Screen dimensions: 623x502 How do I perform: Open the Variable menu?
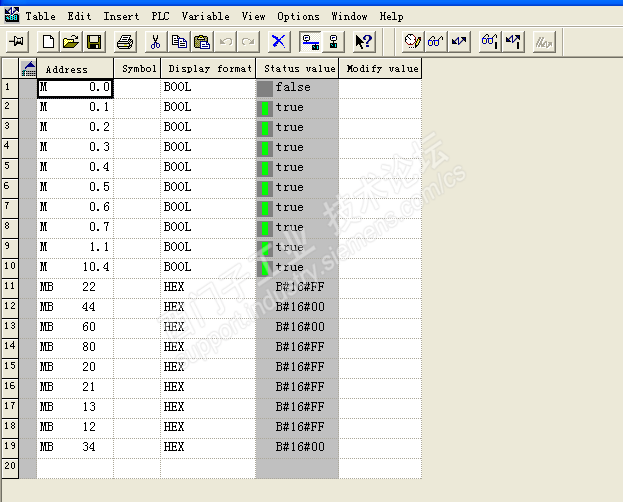(205, 16)
